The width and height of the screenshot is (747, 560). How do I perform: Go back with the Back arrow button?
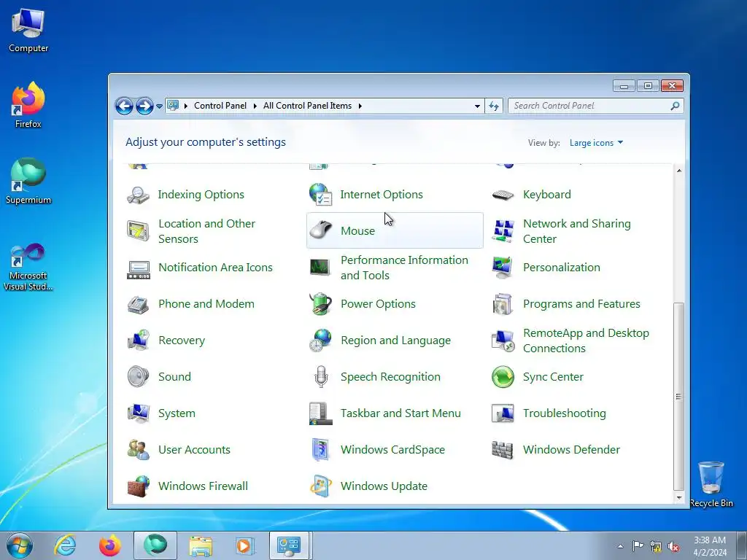click(x=124, y=106)
